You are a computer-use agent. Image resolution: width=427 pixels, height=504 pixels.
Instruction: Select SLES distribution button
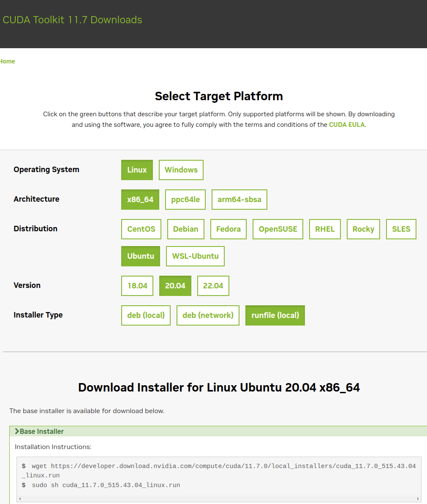pyautogui.click(x=401, y=229)
